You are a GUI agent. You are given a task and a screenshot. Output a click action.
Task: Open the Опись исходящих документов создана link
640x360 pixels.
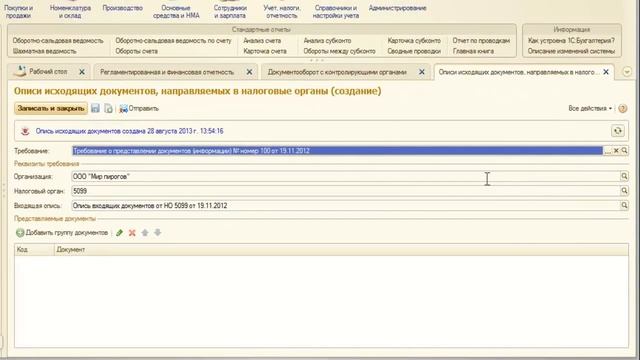[x=129, y=131]
